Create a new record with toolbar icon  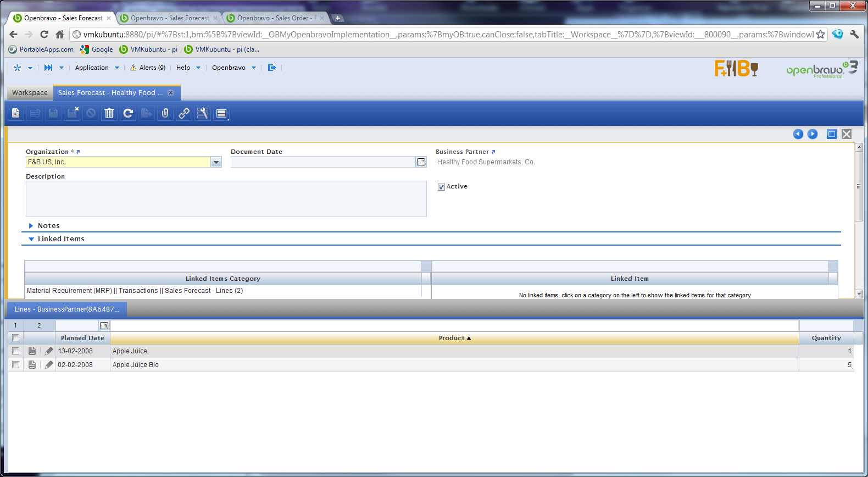tap(16, 113)
